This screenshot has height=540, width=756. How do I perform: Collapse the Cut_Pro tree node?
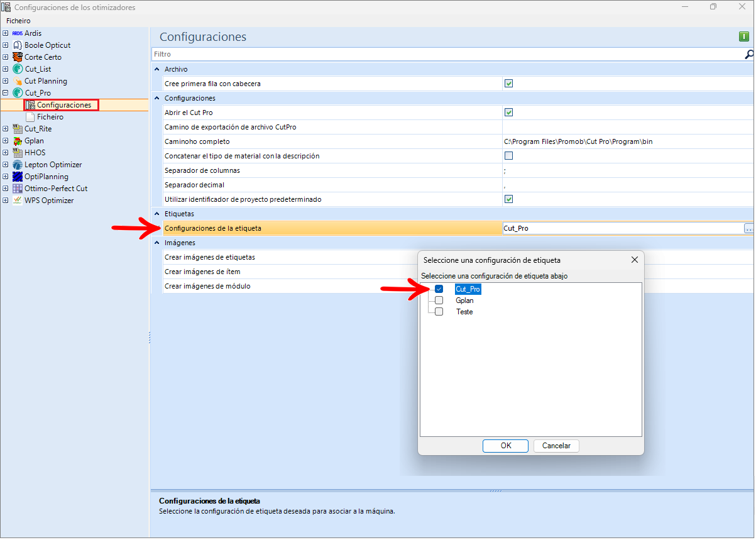tap(6, 93)
